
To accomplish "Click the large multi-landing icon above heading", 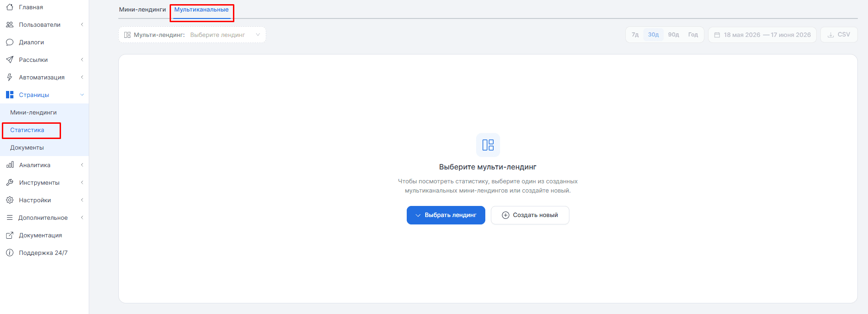I will click(488, 145).
